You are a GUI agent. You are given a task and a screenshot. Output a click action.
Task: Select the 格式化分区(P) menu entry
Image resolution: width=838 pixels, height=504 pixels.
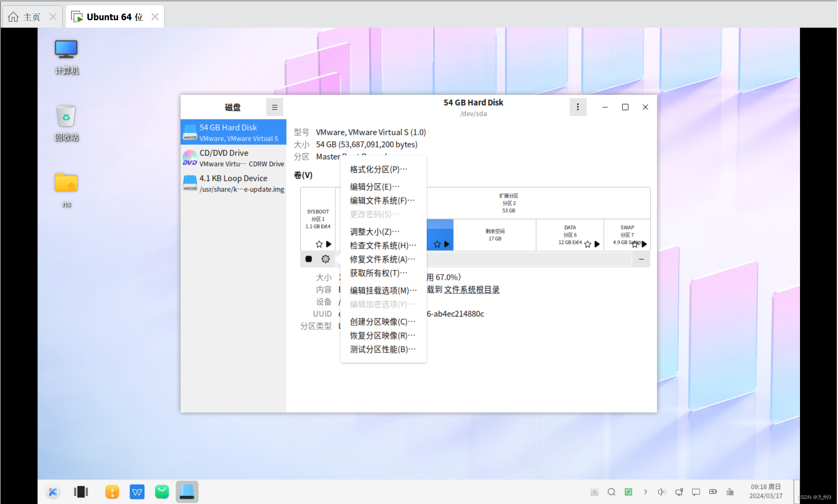(378, 169)
